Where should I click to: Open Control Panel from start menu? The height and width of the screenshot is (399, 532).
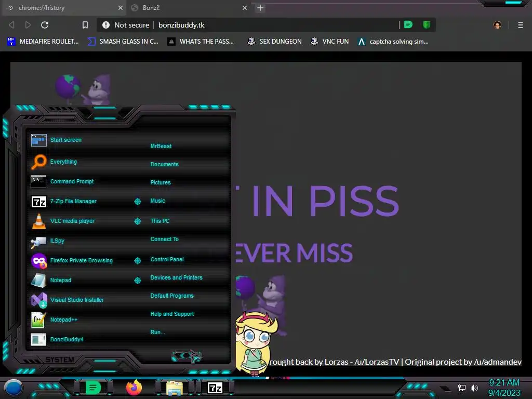coord(167,260)
